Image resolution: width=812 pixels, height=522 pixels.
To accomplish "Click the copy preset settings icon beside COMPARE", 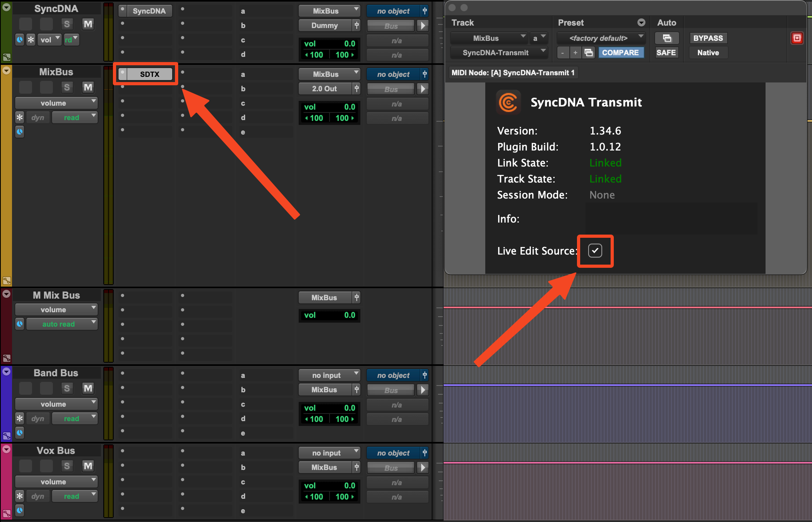I will click(x=589, y=52).
